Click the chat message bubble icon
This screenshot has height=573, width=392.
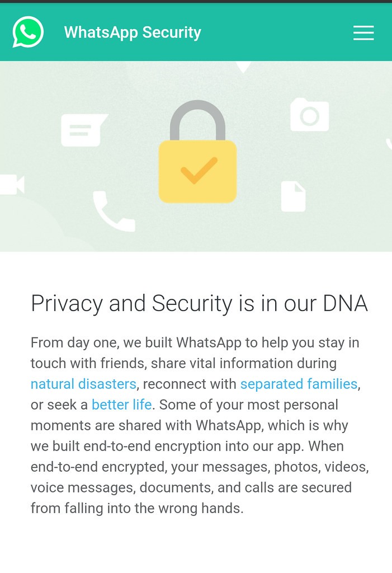click(84, 130)
